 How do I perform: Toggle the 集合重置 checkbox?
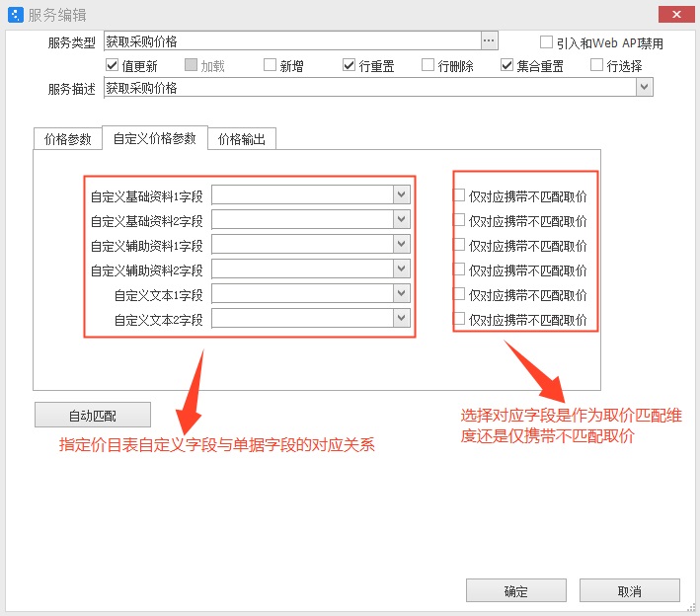(x=507, y=66)
